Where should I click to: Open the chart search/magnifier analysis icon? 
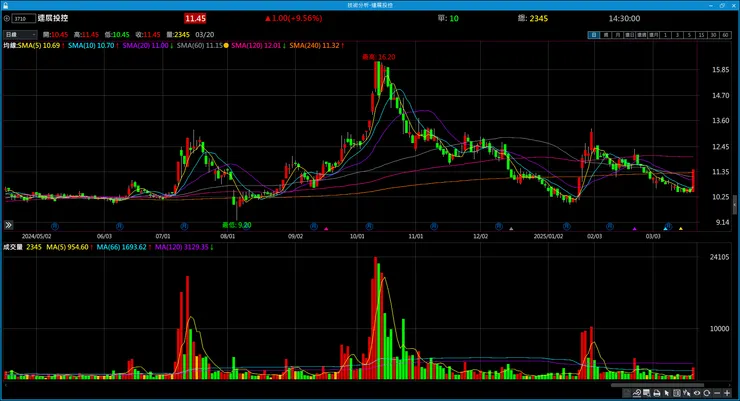click(637, 393)
